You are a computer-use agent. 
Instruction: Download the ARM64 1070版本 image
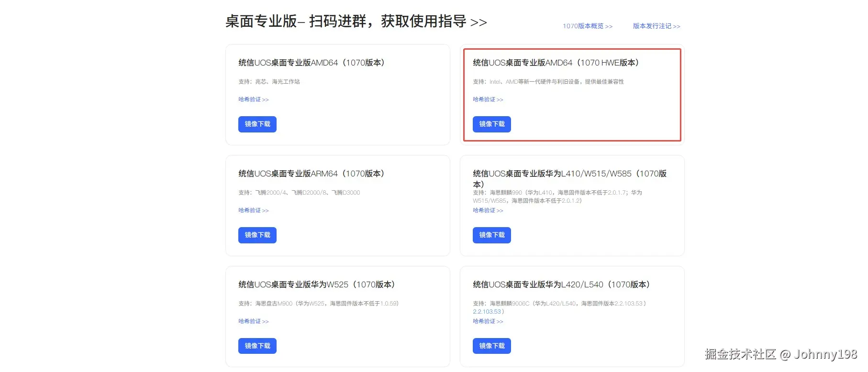tap(257, 235)
